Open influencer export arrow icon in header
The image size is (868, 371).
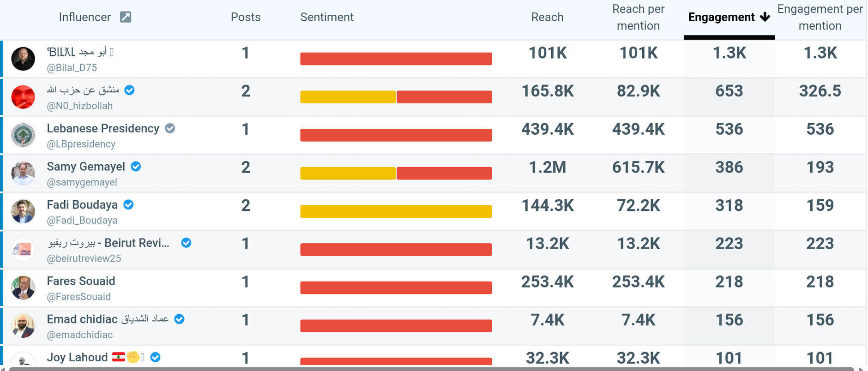tap(126, 17)
